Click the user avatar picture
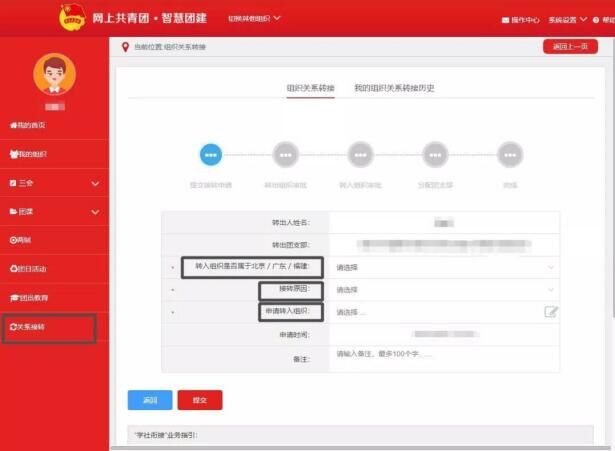Screen dimensions: 615x451 coord(55,74)
